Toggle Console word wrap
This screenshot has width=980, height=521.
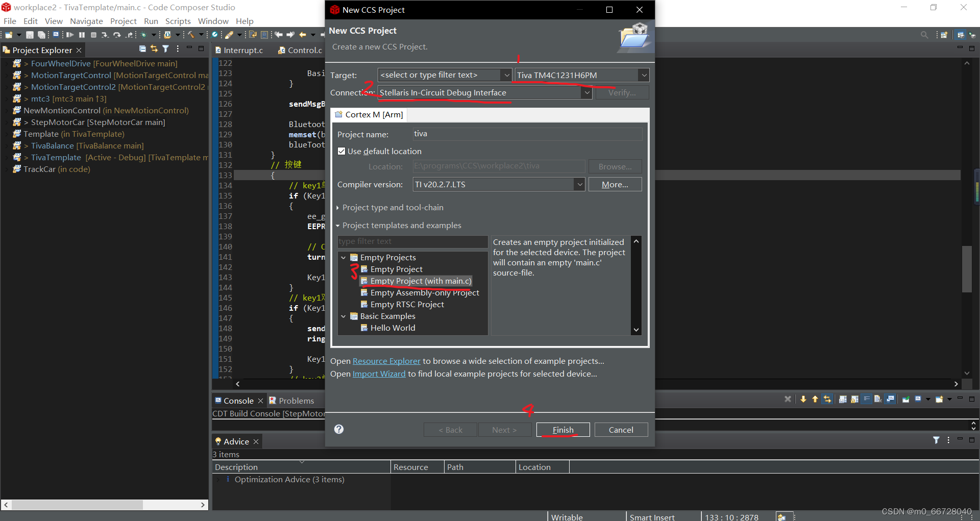[866, 399]
